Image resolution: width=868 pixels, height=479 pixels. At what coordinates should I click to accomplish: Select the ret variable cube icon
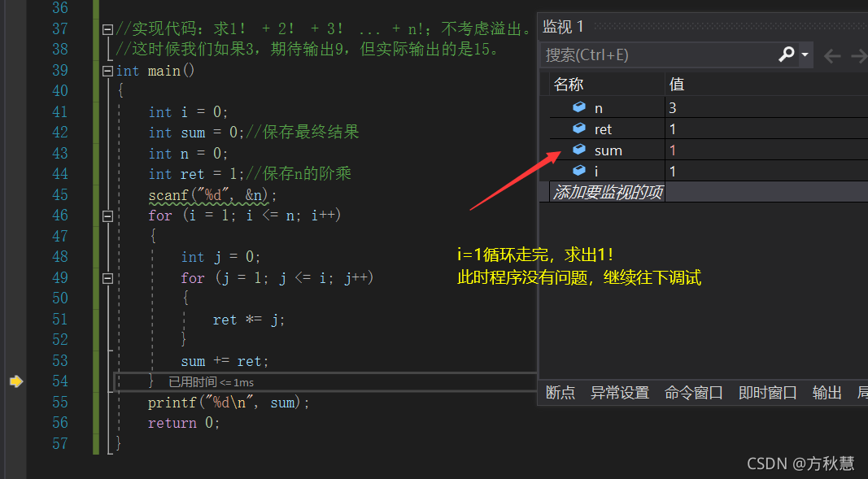click(579, 128)
